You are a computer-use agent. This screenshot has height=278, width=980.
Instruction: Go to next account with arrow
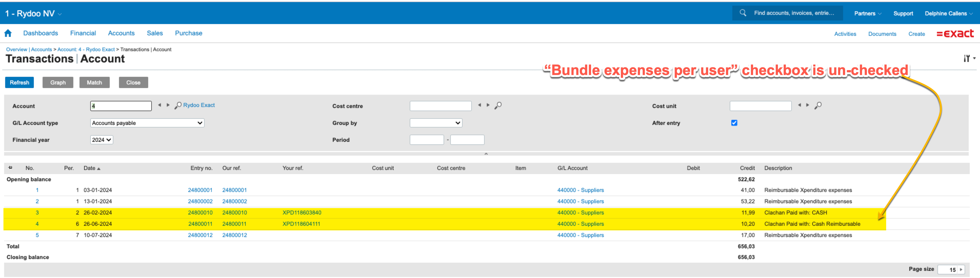(168, 105)
